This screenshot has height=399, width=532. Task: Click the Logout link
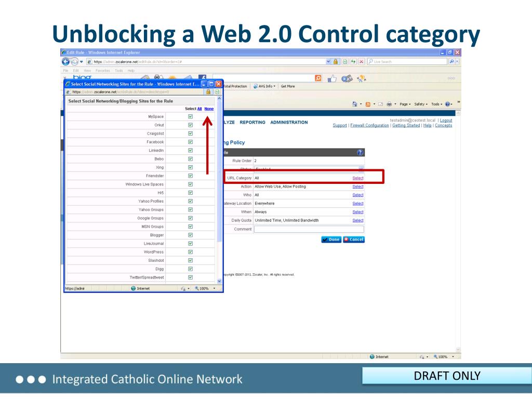(446, 121)
